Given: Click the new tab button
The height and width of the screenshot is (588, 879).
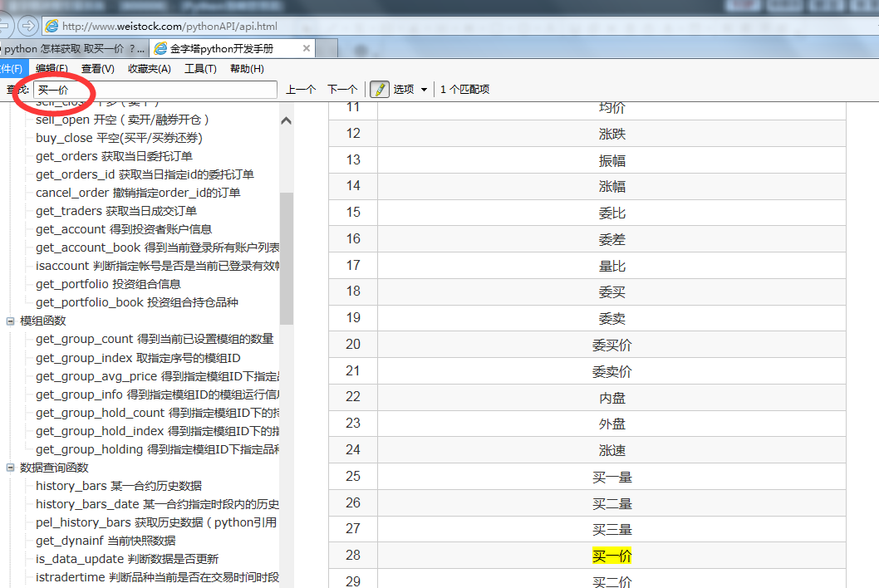Looking at the screenshot, I should (x=327, y=49).
